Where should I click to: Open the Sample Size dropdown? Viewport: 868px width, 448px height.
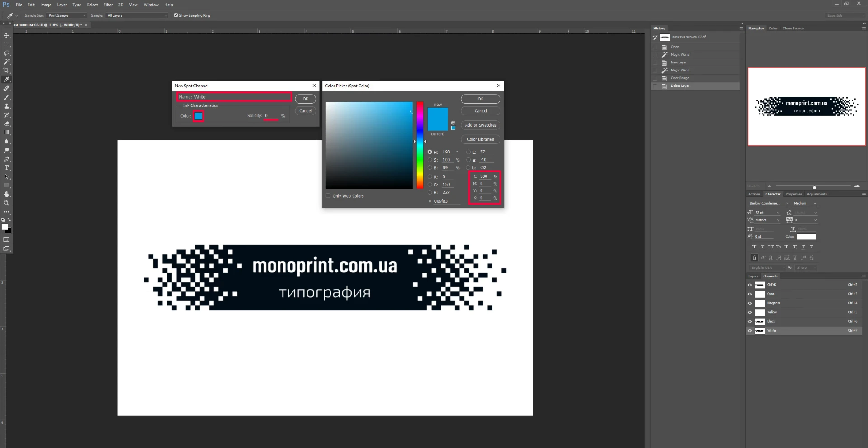(66, 15)
